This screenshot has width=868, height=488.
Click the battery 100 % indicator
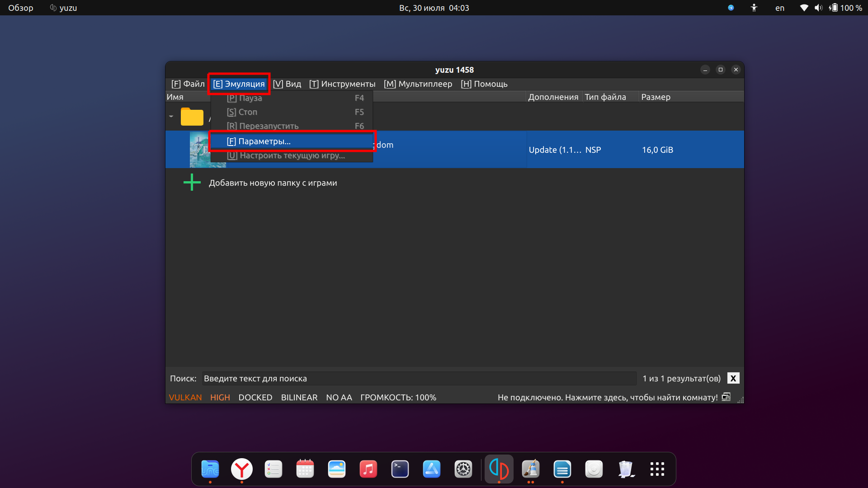click(845, 8)
